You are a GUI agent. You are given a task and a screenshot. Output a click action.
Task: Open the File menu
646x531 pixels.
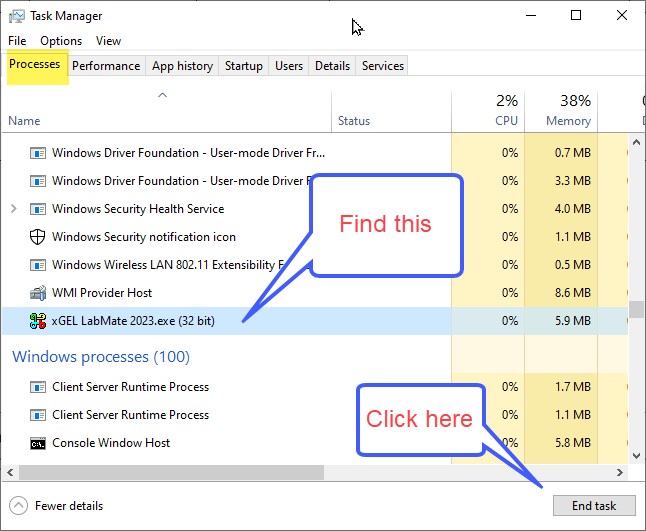17,41
